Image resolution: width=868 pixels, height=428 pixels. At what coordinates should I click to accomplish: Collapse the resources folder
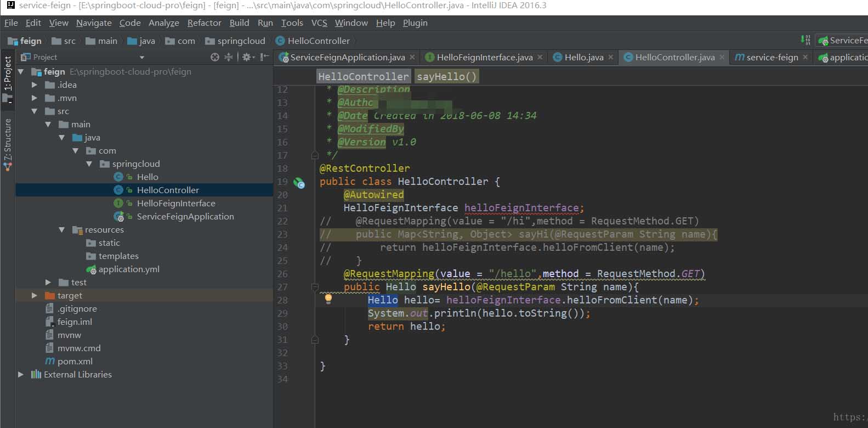pos(62,230)
